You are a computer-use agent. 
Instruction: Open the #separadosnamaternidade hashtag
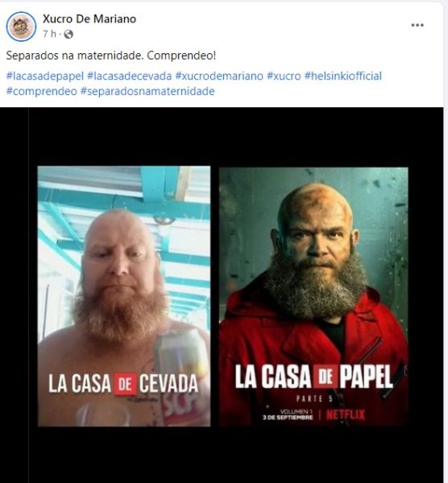[x=147, y=91]
